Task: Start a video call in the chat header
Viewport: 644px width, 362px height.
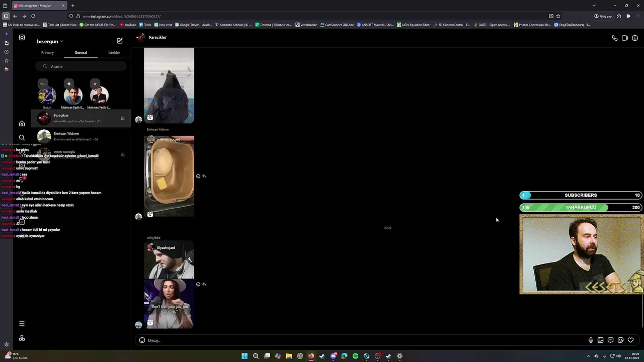Action: click(624, 38)
